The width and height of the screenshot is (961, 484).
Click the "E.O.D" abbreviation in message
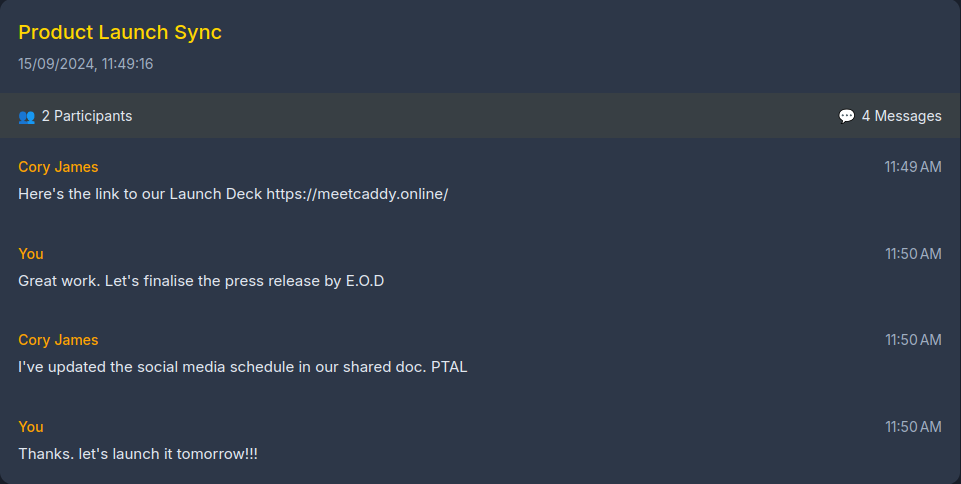[x=365, y=281]
